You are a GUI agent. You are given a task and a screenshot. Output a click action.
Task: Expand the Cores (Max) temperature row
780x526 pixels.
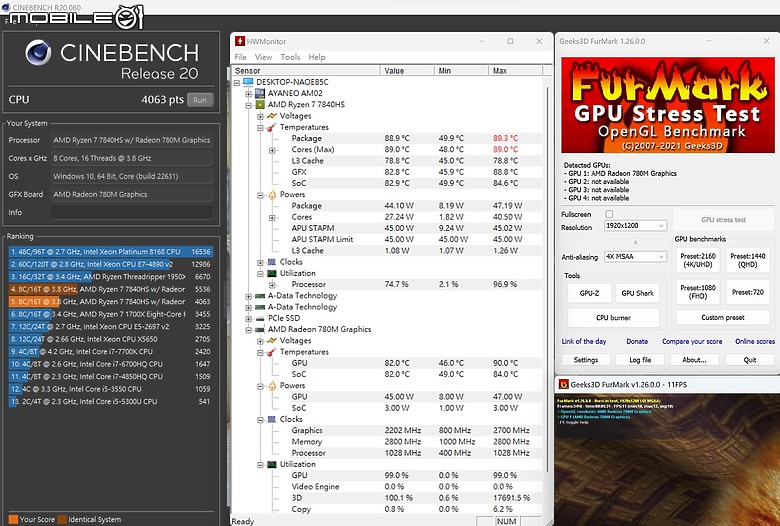click(x=272, y=150)
